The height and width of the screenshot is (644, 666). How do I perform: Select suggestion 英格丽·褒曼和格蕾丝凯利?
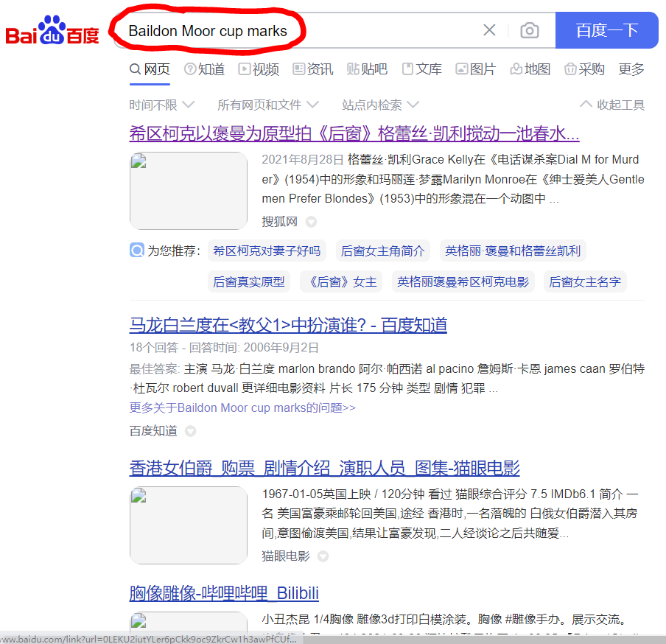pos(513,251)
